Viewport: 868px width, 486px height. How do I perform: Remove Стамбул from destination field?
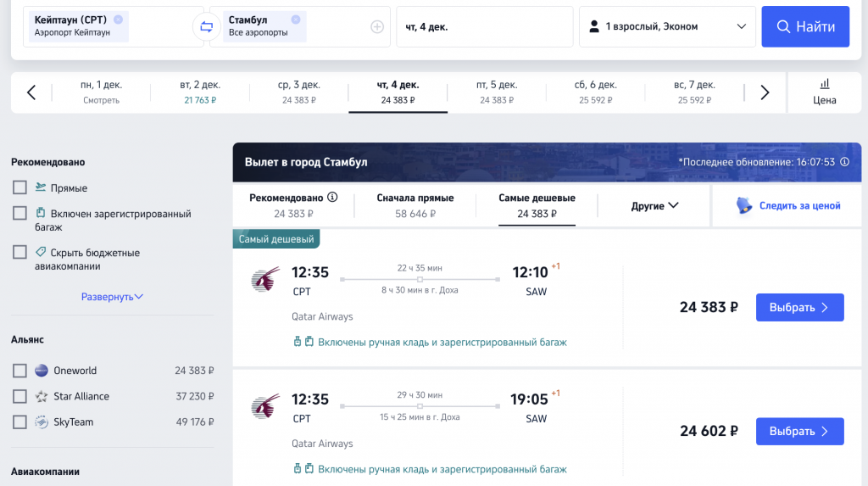[296, 20]
